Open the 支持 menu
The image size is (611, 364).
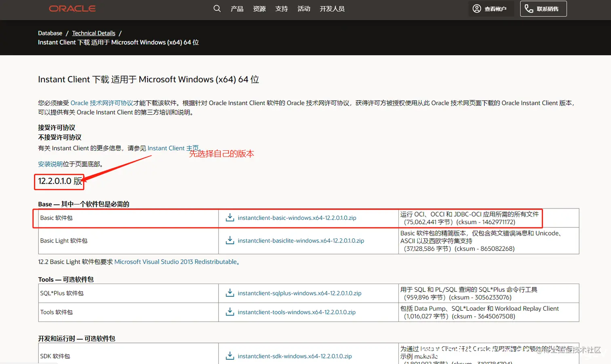(x=281, y=8)
